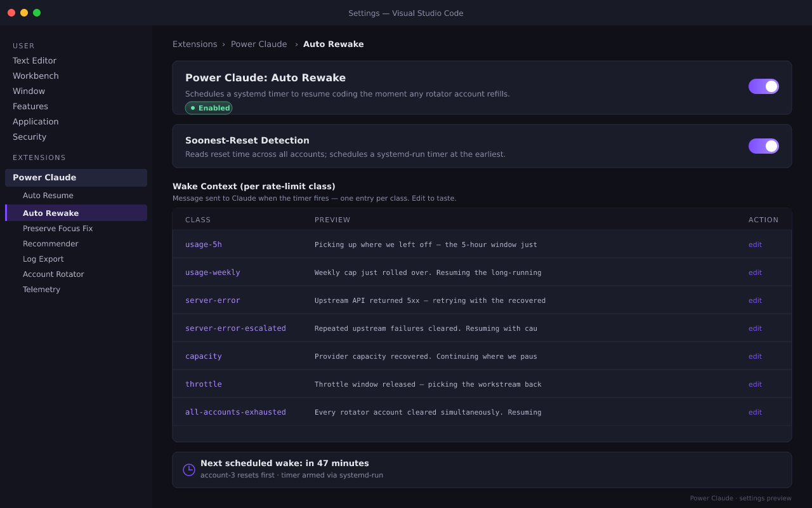The image size is (812, 508).
Task: Click the ACTION column header
Action: coord(764,220)
